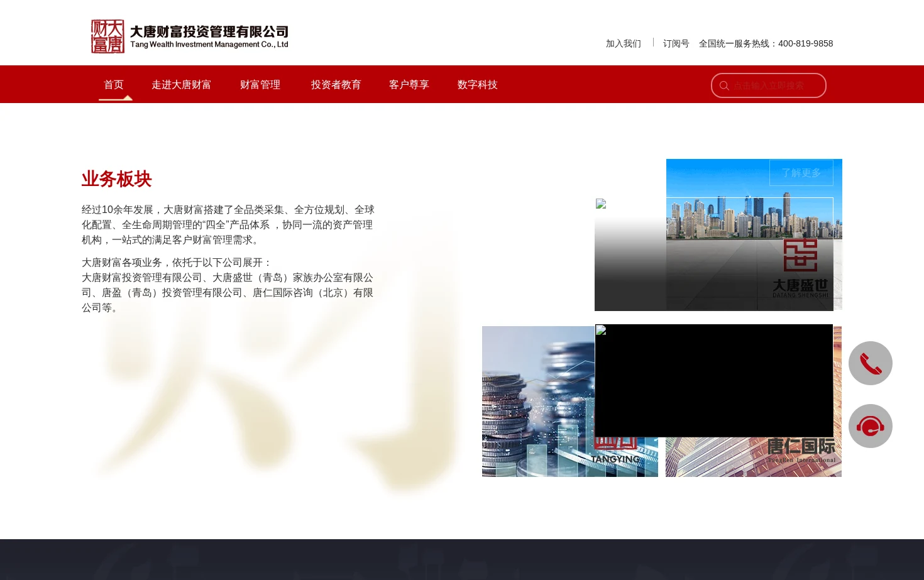Viewport: 924px width, 580px height.
Task: Click hotline number 400-819-9858
Action: [x=806, y=43]
